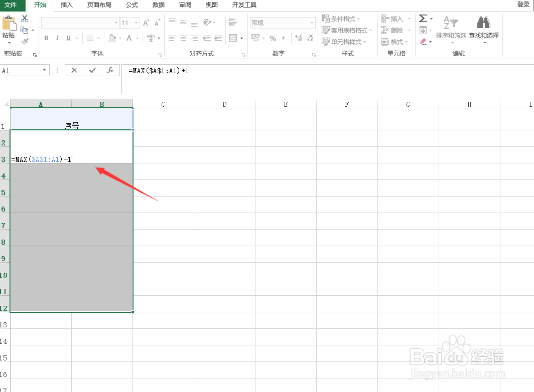Click the merged cell containing 序号

click(x=71, y=119)
